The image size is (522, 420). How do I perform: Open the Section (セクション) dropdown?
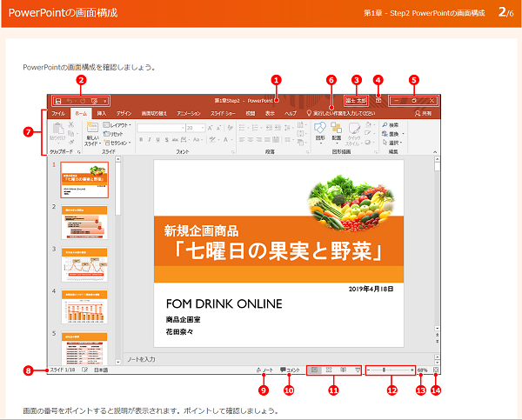117,143
